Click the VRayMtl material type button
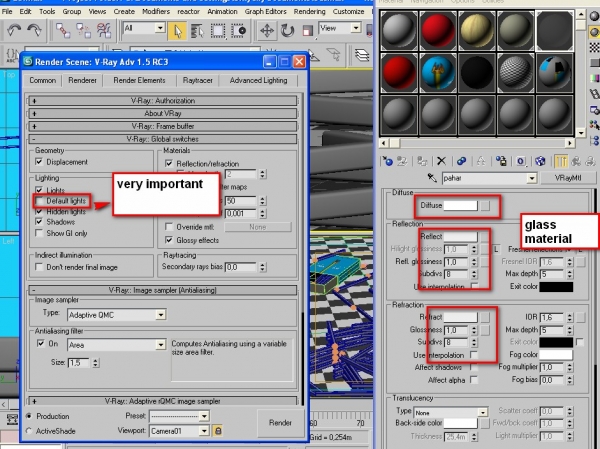 click(x=567, y=178)
